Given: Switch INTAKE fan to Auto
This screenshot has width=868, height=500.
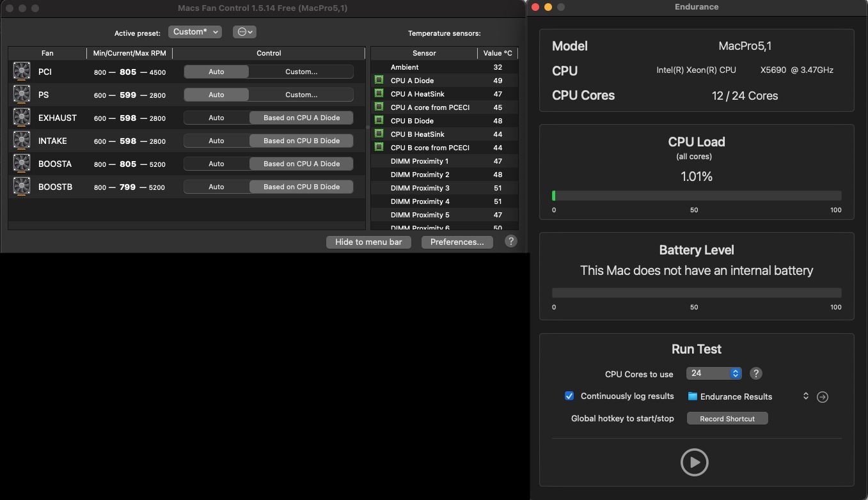Looking at the screenshot, I should pyautogui.click(x=216, y=141).
